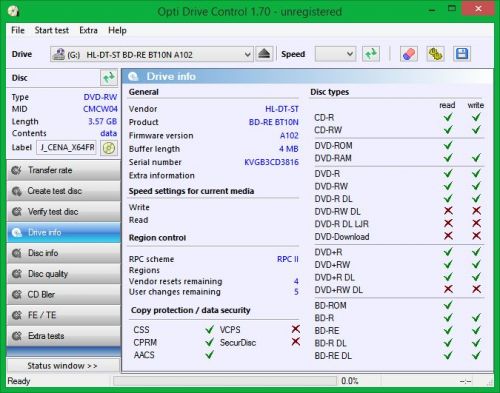
Task: Open the Speed dropdown
Action: (335, 54)
